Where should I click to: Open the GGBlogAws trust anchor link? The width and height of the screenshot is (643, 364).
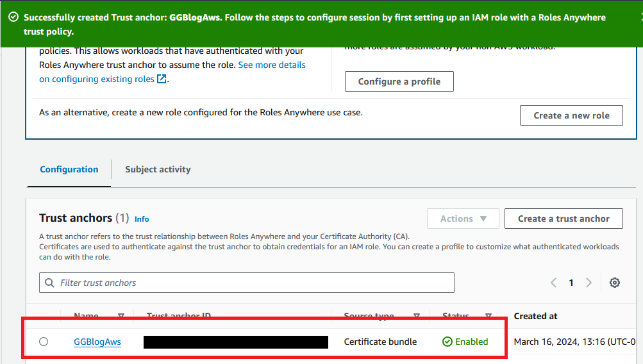97,342
